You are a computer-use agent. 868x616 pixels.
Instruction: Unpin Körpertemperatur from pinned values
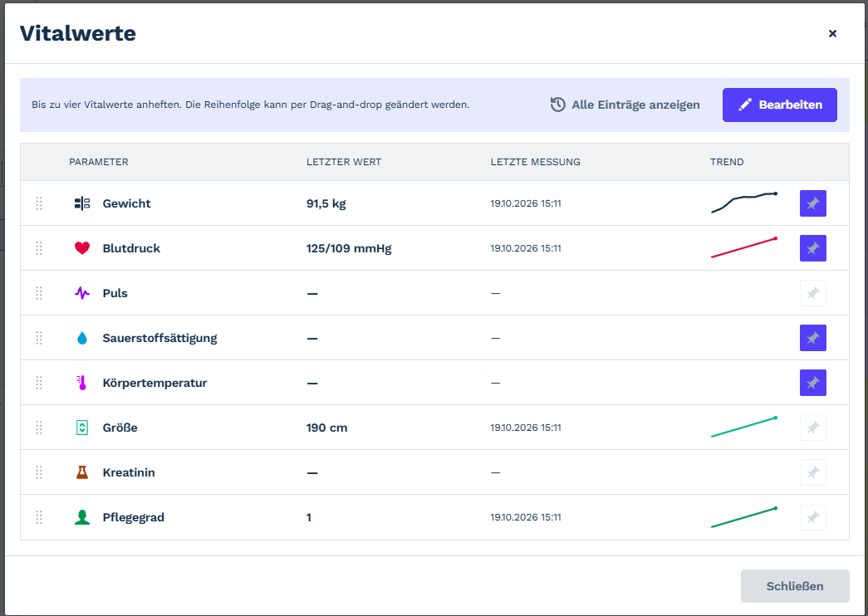[x=812, y=383]
